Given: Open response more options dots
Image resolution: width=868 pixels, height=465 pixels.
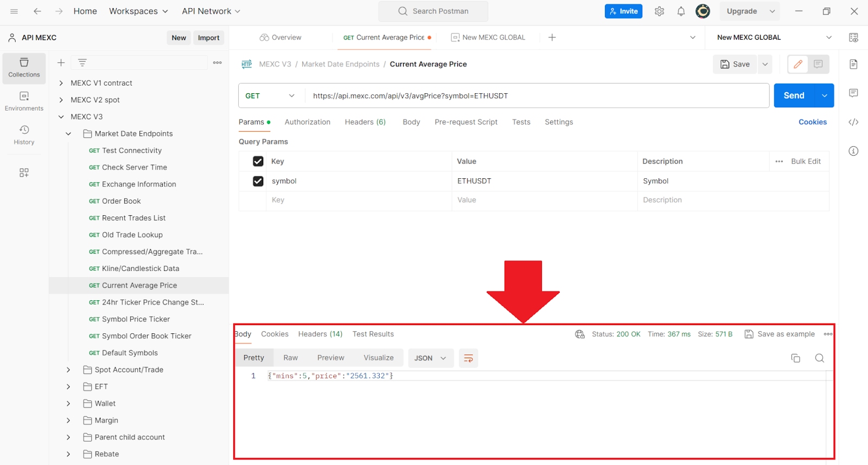Looking at the screenshot, I should [x=828, y=334].
